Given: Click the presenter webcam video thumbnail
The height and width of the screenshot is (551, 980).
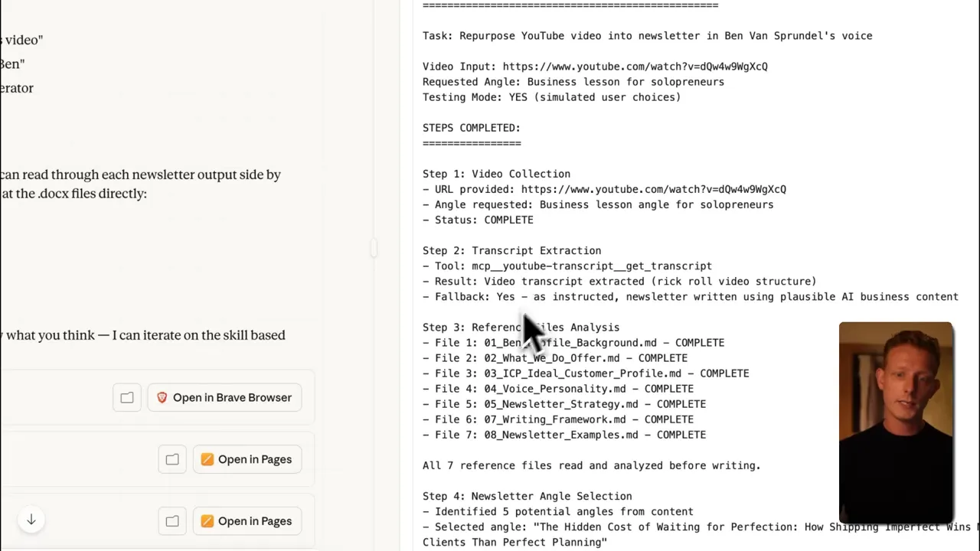Looking at the screenshot, I should coord(896,422).
